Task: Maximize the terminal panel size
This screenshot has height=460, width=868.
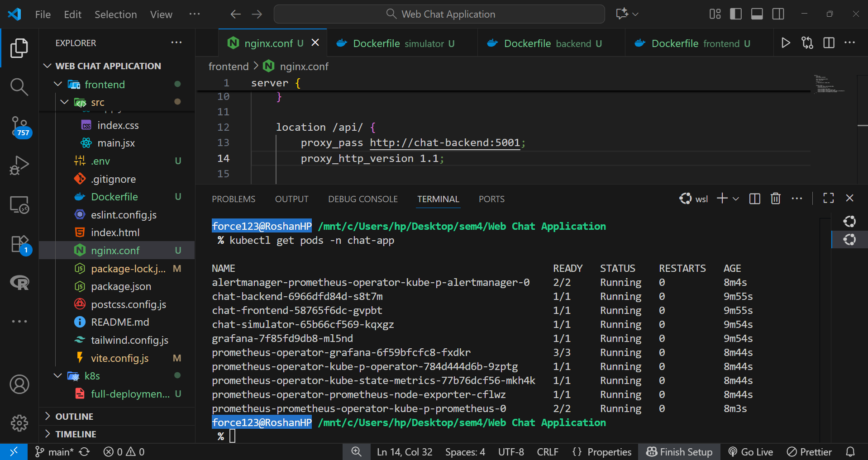Action: pos(828,199)
